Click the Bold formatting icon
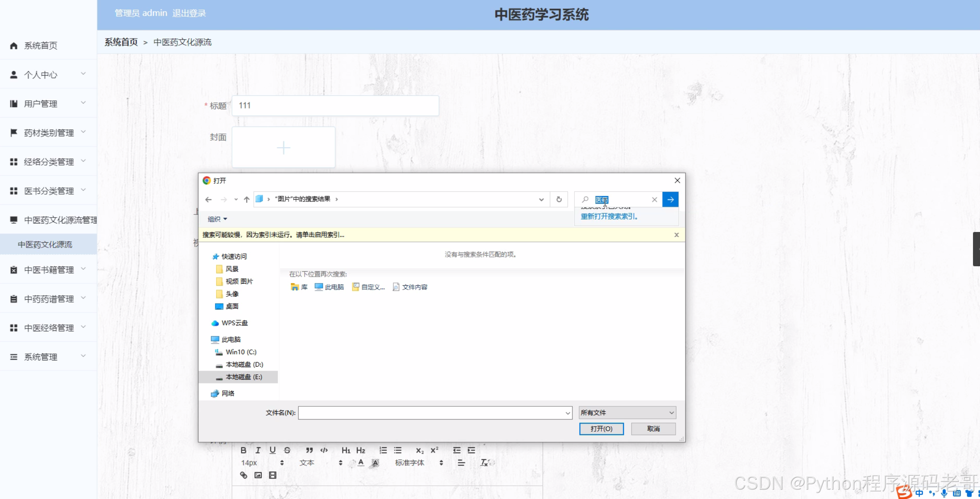The image size is (980, 499). tap(243, 450)
